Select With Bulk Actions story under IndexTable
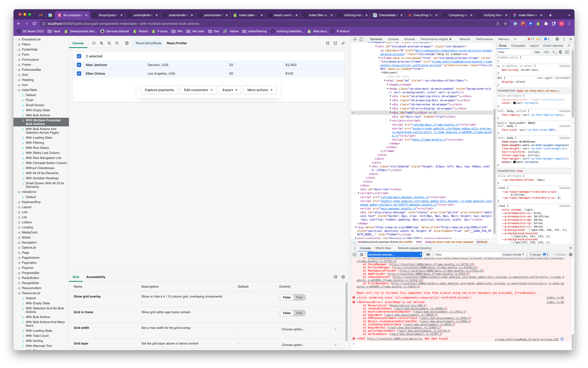Image resolution: width=588 pixels, height=368 pixels. pyautogui.click(x=38, y=115)
